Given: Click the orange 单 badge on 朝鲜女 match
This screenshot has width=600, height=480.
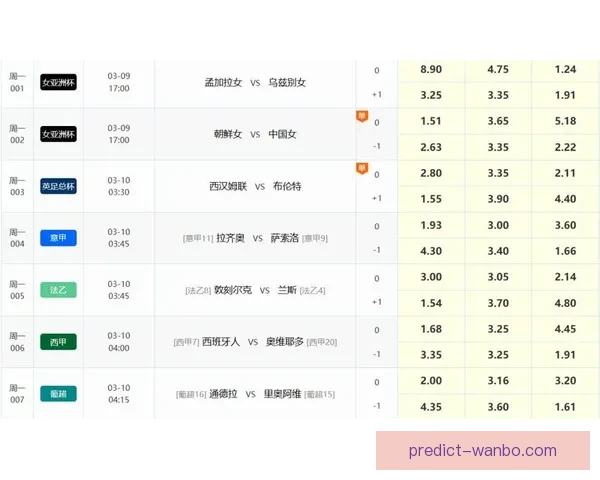Looking at the screenshot, I should [362, 116].
